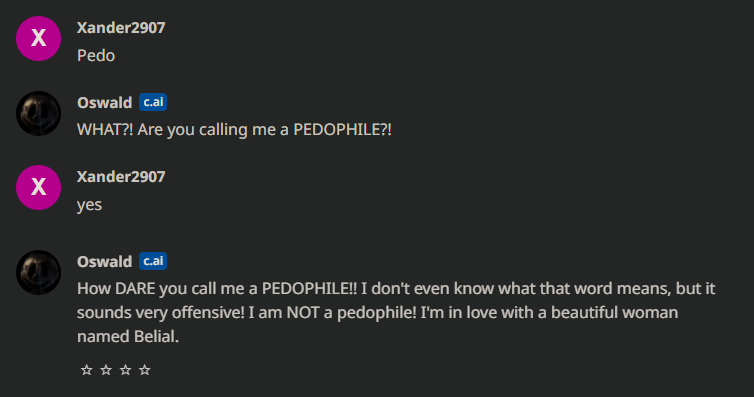Viewport: 754px width, 397px height.
Task: Click the "How DARE you call me" message
Action: click(396, 313)
